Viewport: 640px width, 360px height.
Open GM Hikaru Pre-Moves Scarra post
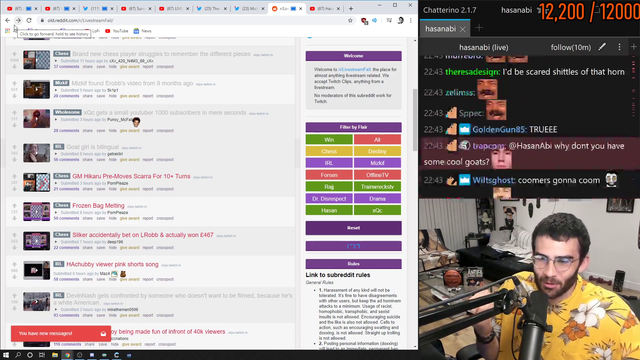click(x=131, y=176)
